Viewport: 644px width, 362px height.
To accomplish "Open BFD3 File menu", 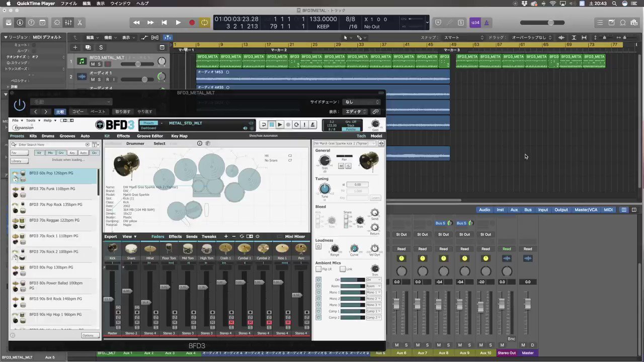I will click(x=17, y=120).
